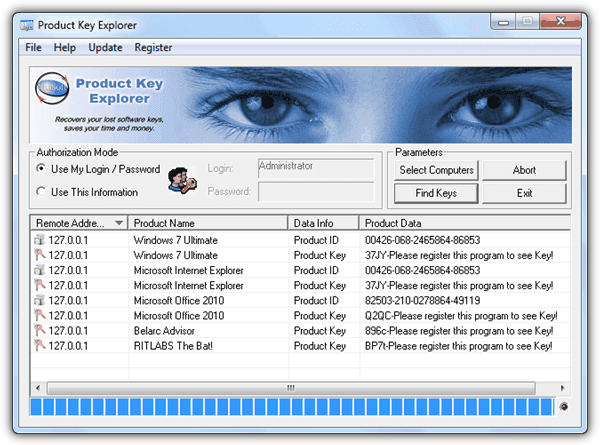600x445 pixels.
Task: Click the Abort button
Action: click(x=524, y=170)
